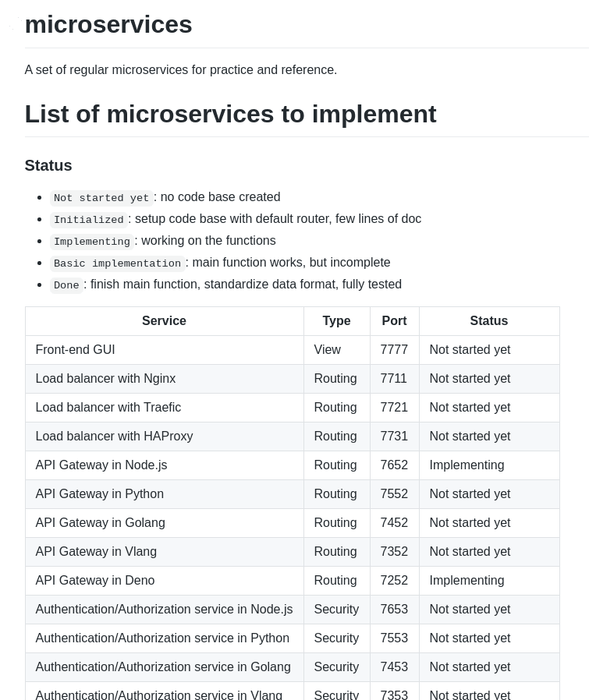
Task: Click the "Type" table column header
Action: [336, 321]
